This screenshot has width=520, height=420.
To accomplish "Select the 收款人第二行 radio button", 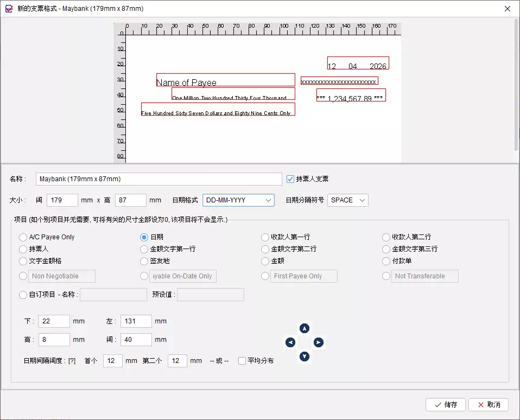I will (x=386, y=237).
